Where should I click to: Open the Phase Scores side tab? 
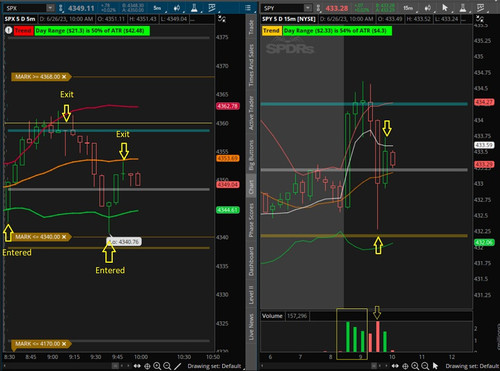pyautogui.click(x=251, y=220)
